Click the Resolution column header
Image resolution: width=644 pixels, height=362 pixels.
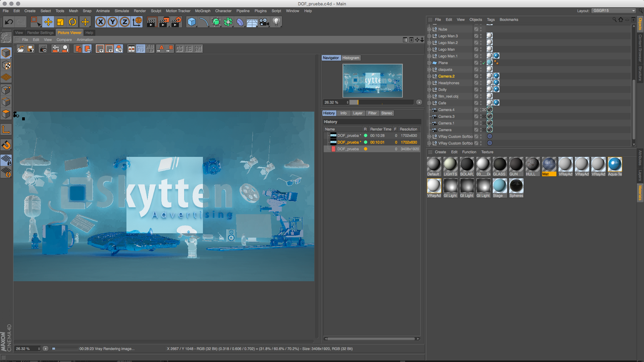[x=409, y=129]
